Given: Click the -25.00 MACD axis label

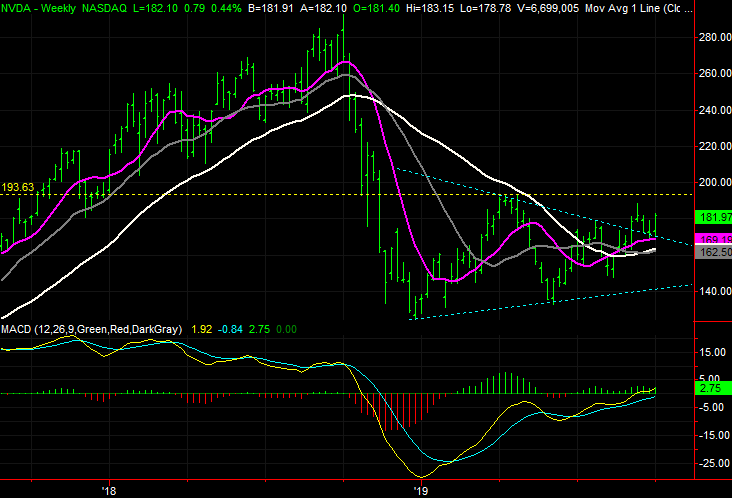Looking at the screenshot, I should point(712,463).
